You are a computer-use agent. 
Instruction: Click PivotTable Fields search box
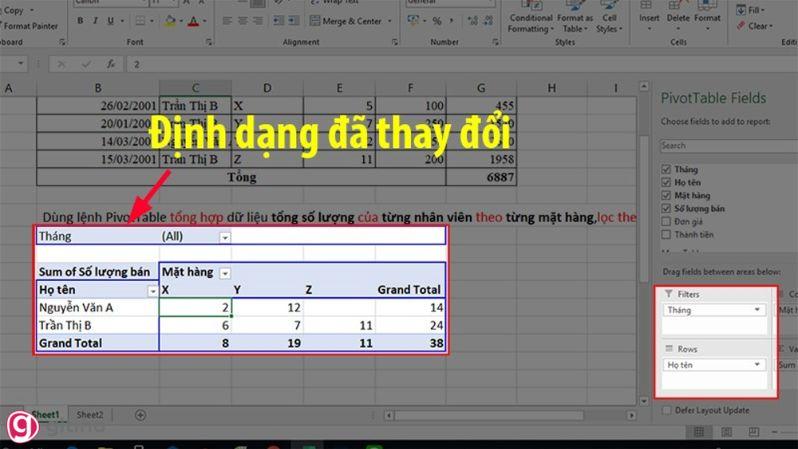pos(729,146)
